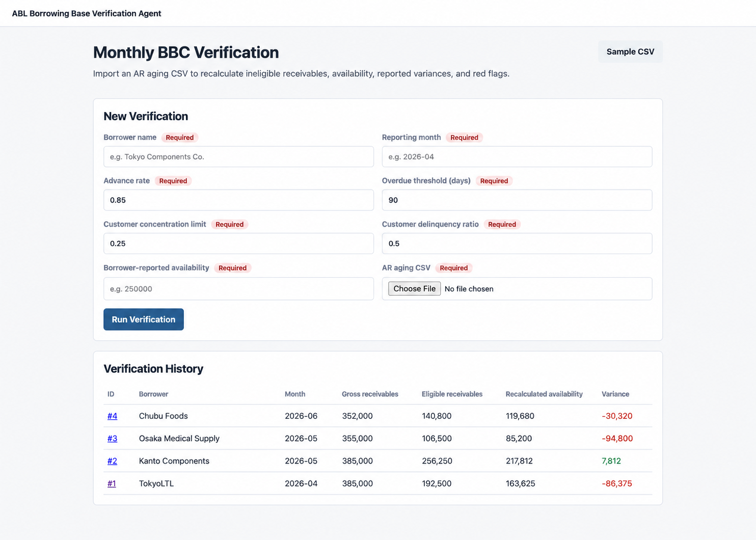Image resolution: width=756 pixels, height=540 pixels.
Task: Focus the Borrower name input field
Action: (238, 157)
